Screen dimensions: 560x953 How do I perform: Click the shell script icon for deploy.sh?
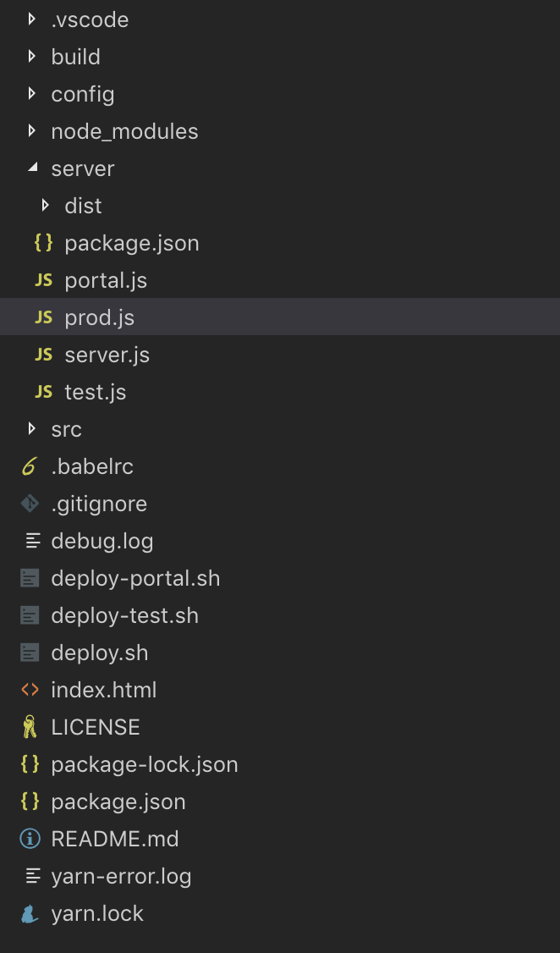(30, 653)
